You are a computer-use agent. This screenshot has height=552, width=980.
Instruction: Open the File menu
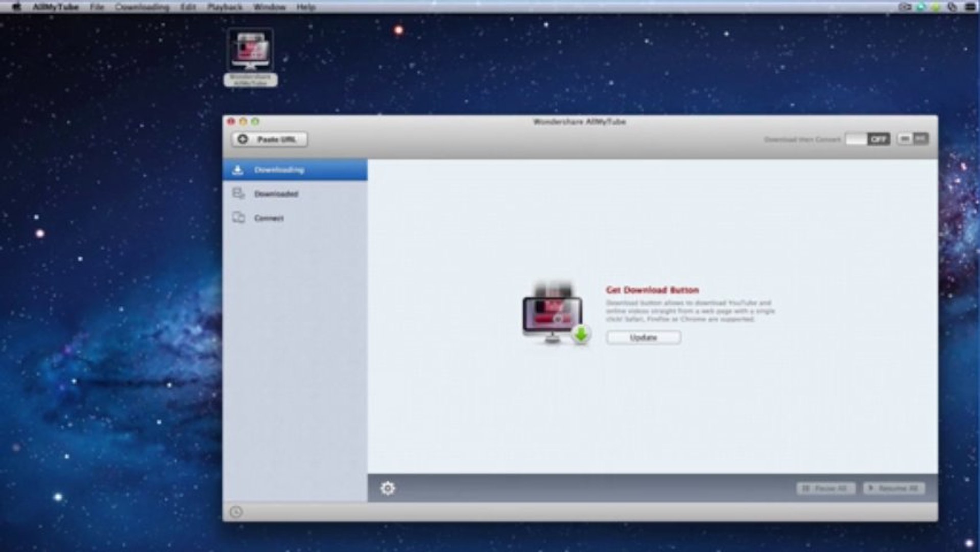click(x=97, y=7)
